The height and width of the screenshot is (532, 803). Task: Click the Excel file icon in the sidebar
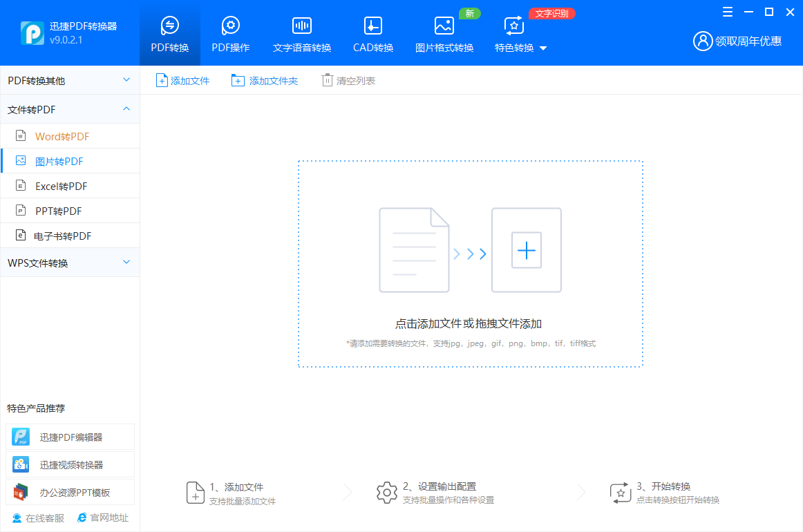pos(21,185)
